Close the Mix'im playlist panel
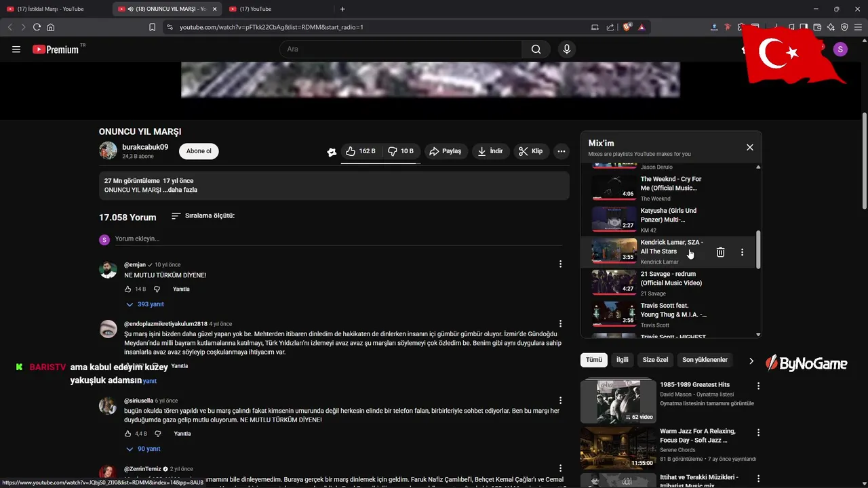 pyautogui.click(x=749, y=147)
